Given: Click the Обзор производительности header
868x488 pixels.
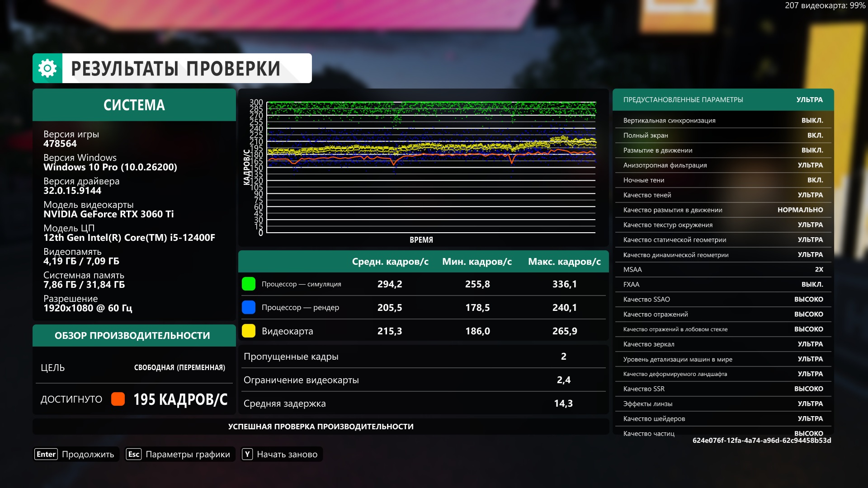Looking at the screenshot, I should [x=132, y=336].
